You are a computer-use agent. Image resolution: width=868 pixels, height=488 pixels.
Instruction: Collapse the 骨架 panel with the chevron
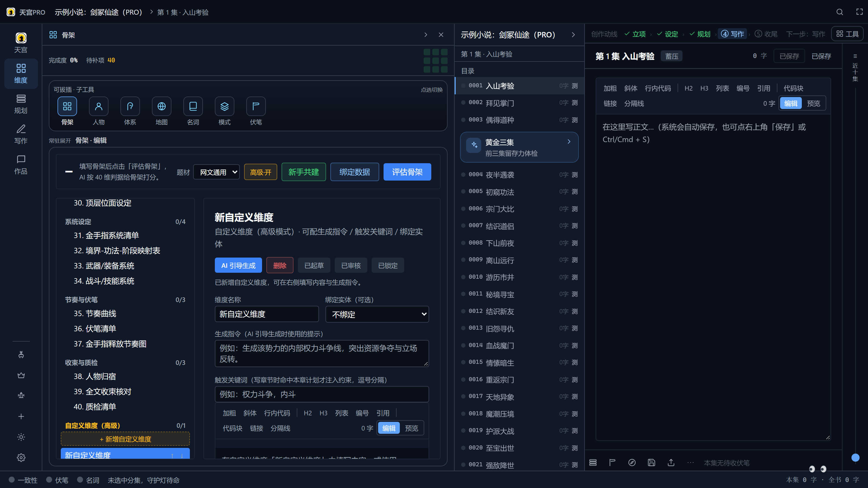(426, 35)
